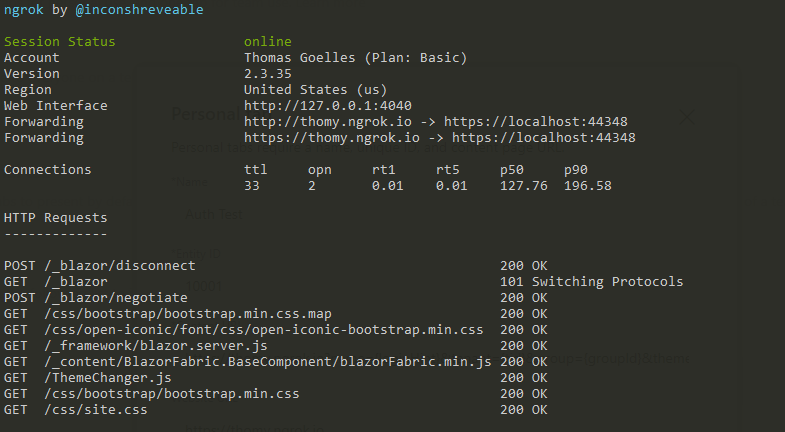Select the blazor.server.js request line
This screenshot has width=785, height=432.
(x=276, y=345)
